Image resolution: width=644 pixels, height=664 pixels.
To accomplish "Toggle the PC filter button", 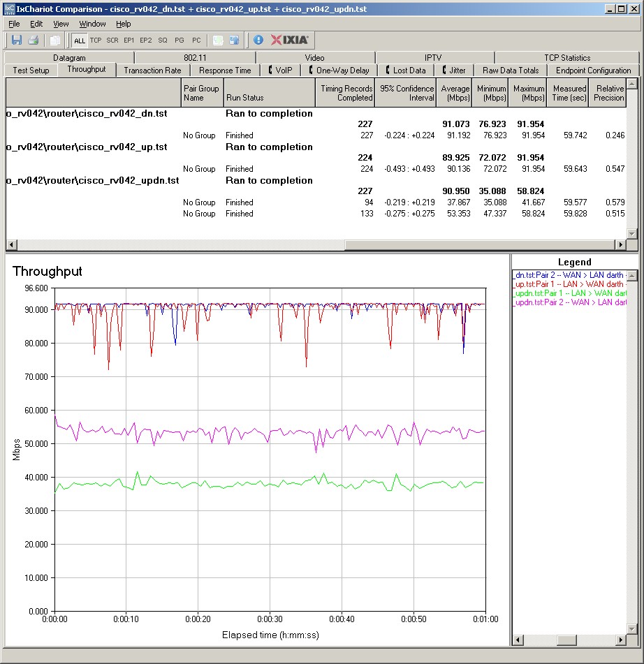I will (196, 40).
